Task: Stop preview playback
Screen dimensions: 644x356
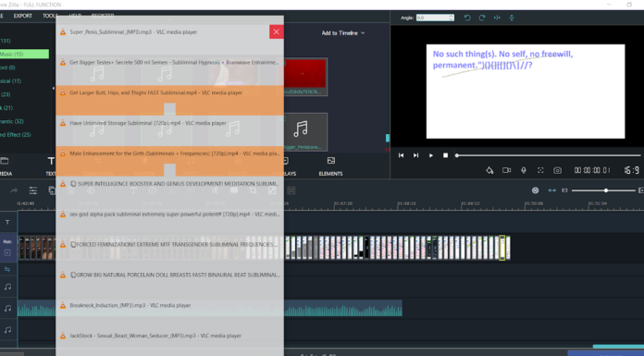Action: tap(446, 155)
